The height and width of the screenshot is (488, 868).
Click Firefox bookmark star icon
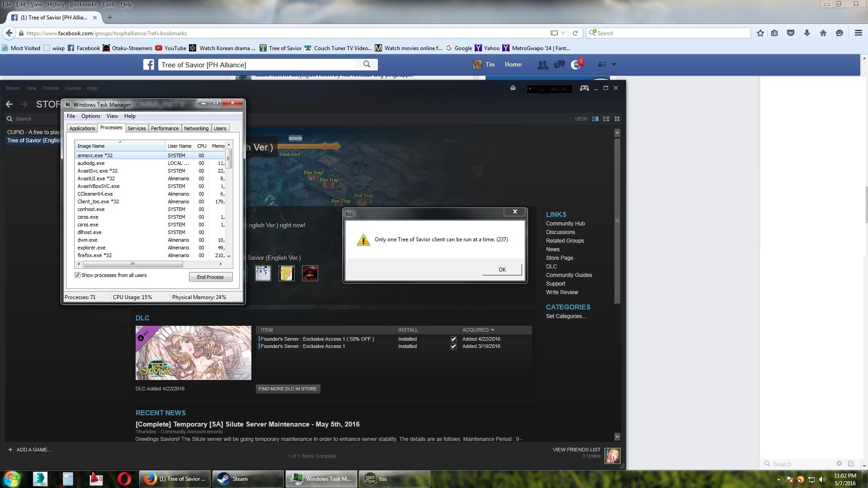(x=760, y=33)
